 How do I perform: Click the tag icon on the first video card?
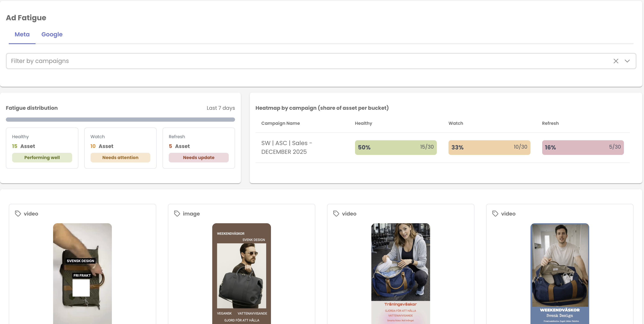click(18, 214)
